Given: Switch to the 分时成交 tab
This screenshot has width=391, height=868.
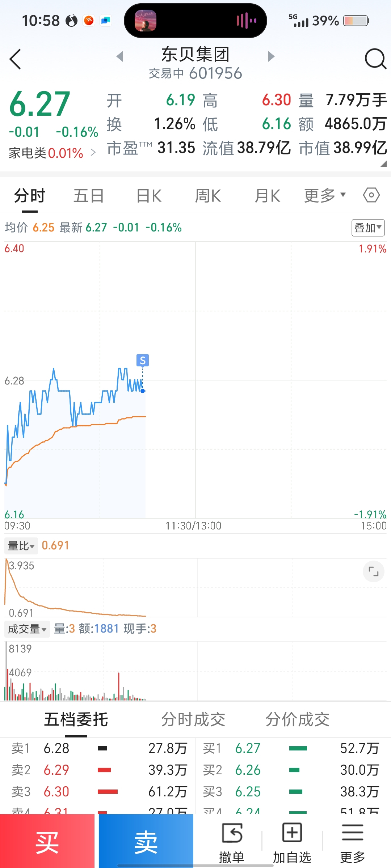Looking at the screenshot, I should click(193, 719).
